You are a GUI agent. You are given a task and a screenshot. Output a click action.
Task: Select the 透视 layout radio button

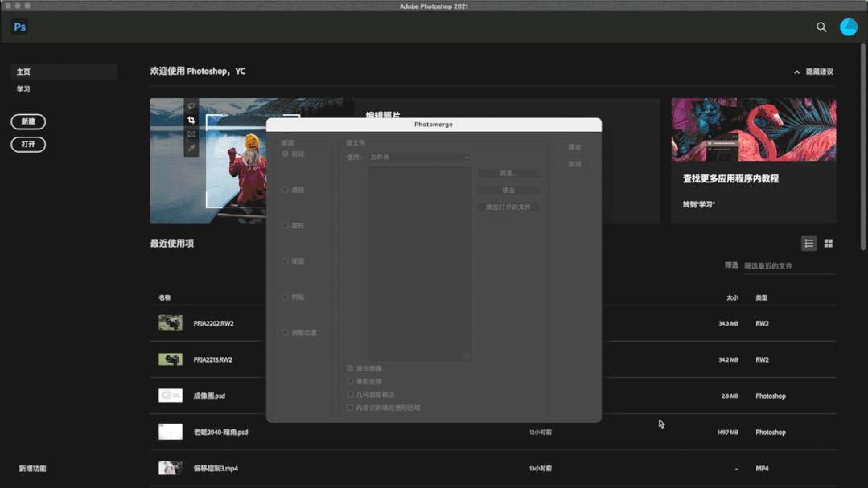pos(285,190)
